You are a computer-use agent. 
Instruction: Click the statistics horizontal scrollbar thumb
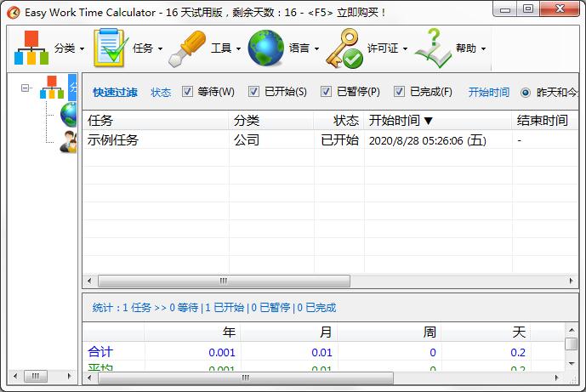(x=246, y=378)
